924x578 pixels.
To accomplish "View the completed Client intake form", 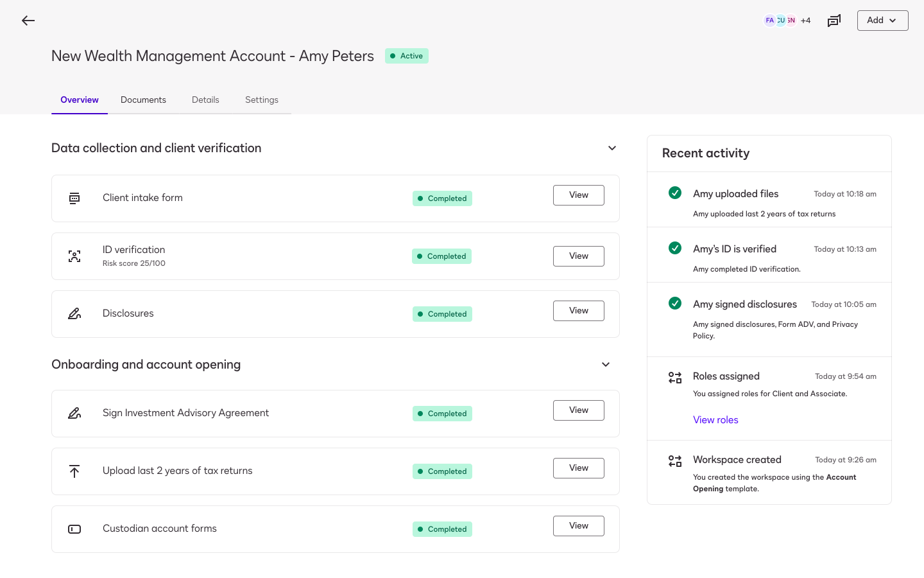I will 578,195.
